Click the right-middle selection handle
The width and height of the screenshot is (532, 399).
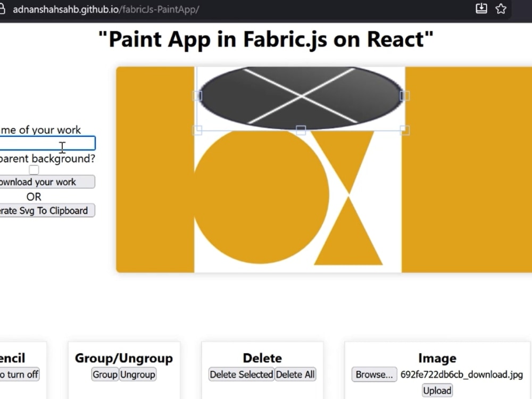coord(404,96)
